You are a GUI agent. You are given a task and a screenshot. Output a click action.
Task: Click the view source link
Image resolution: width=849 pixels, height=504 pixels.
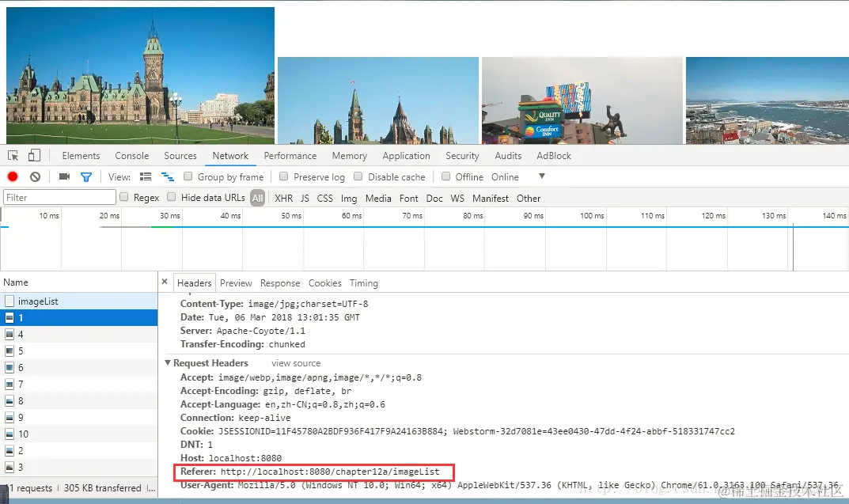[x=296, y=363]
